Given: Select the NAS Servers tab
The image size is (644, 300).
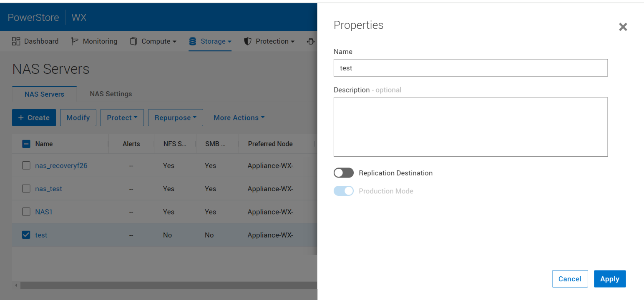Looking at the screenshot, I should pyautogui.click(x=44, y=94).
